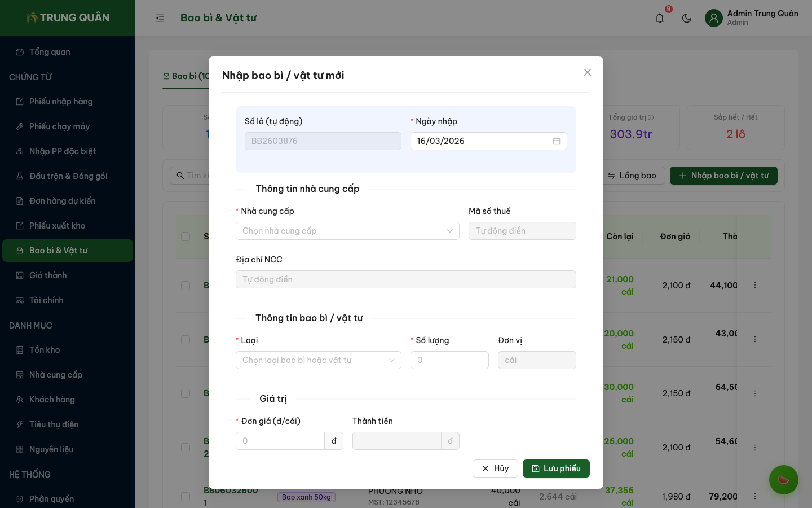Screen dimensions: 812x508
Task: Toggle dark mode moon icon
Action: point(687,18)
